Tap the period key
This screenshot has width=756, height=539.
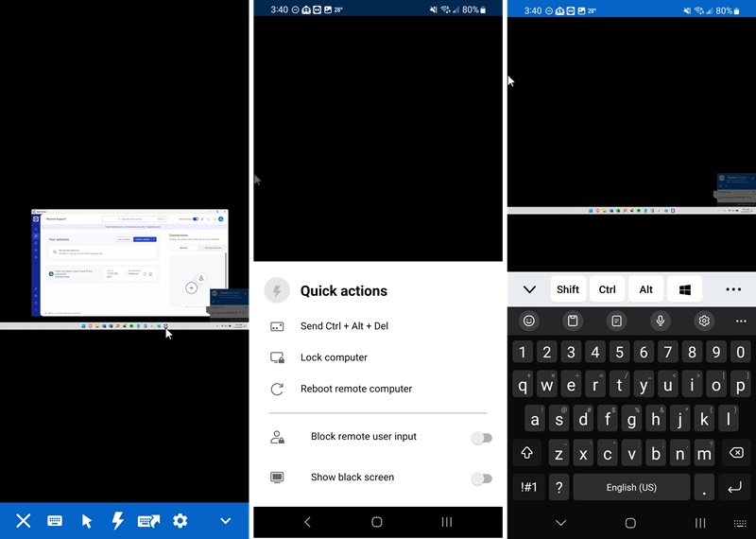click(704, 487)
